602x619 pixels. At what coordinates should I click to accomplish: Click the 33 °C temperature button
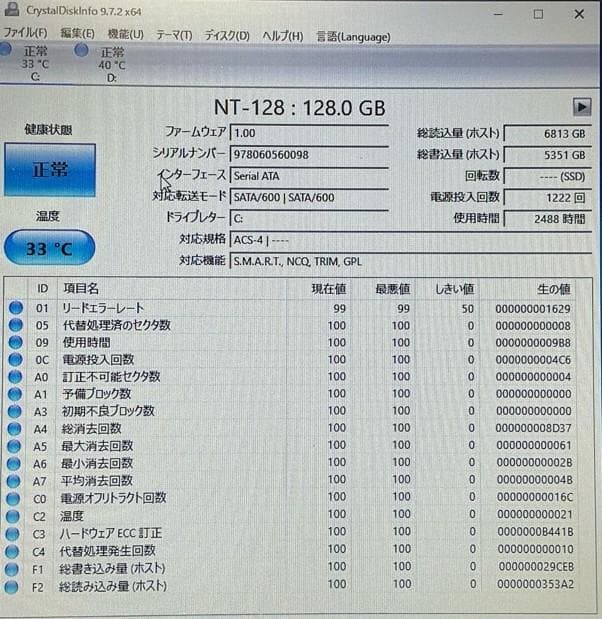pos(49,248)
